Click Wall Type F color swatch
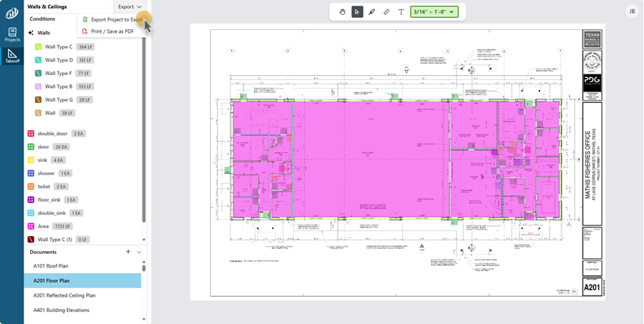The image size is (644, 324). coord(38,73)
